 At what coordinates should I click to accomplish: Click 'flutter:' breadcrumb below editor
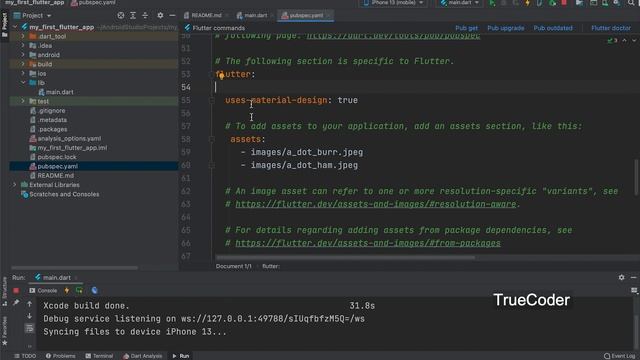tap(271, 266)
